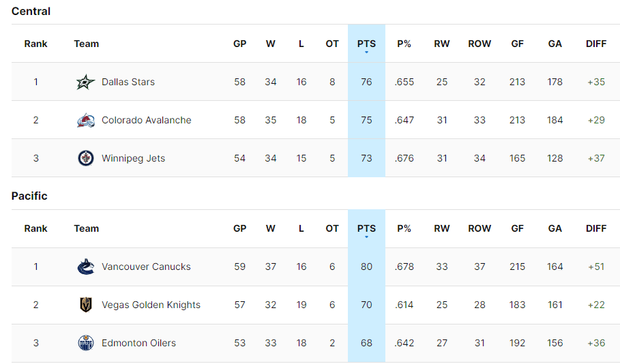The height and width of the screenshot is (364, 620).
Task: Sort Central table by P% column
Action: coord(404,44)
